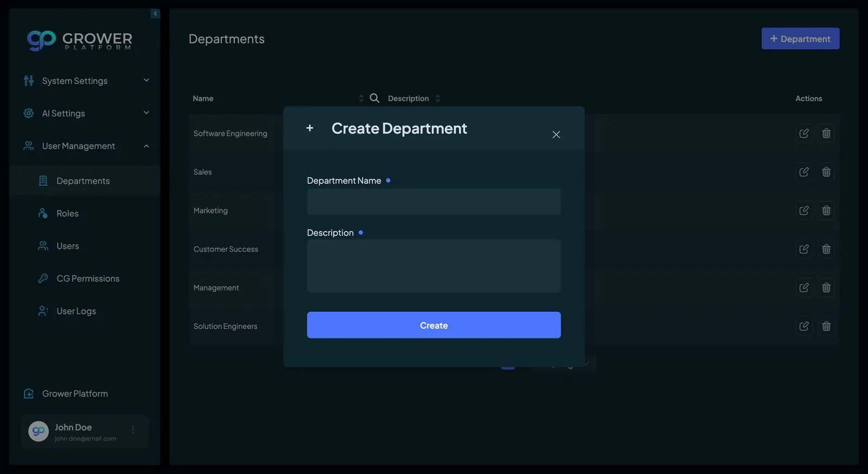The height and width of the screenshot is (474, 868).
Task: Select the 'Customer Success' table cell
Action: tap(226, 249)
